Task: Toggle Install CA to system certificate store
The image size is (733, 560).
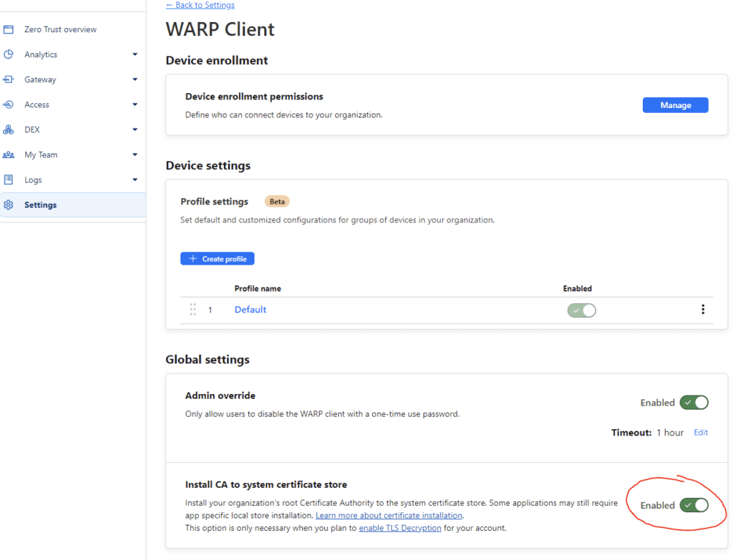Action: 694,505
